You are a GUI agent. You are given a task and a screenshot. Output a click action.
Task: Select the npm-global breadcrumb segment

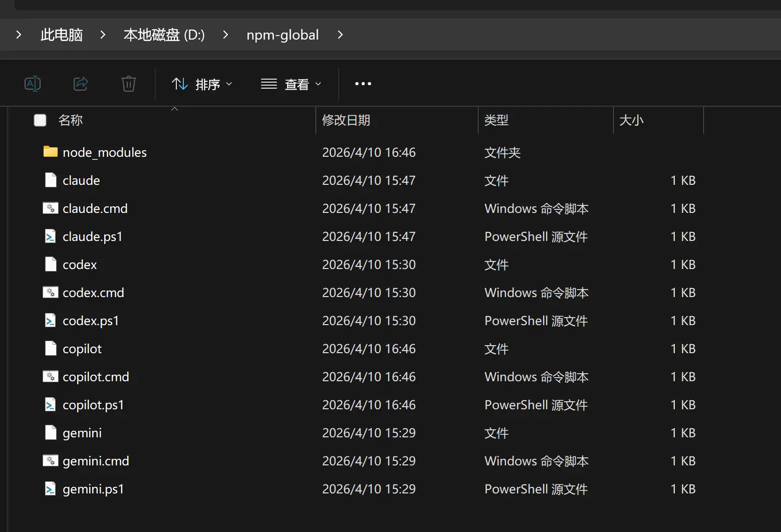[x=283, y=35]
